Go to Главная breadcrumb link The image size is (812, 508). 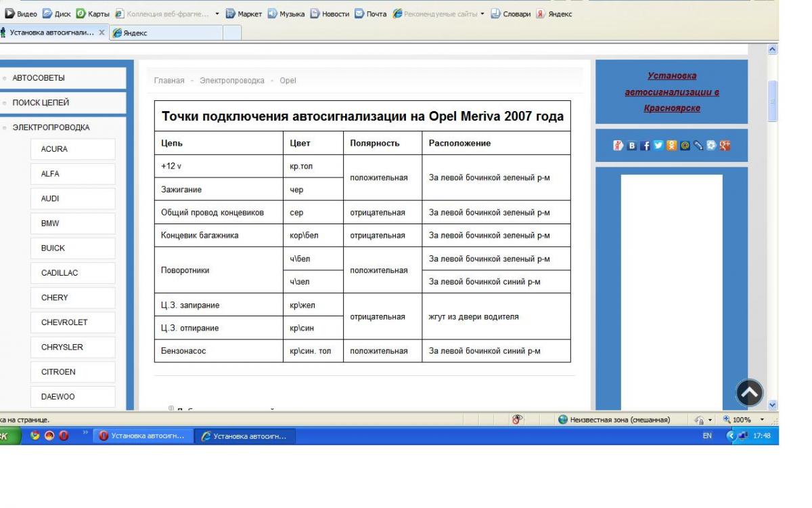coord(169,81)
